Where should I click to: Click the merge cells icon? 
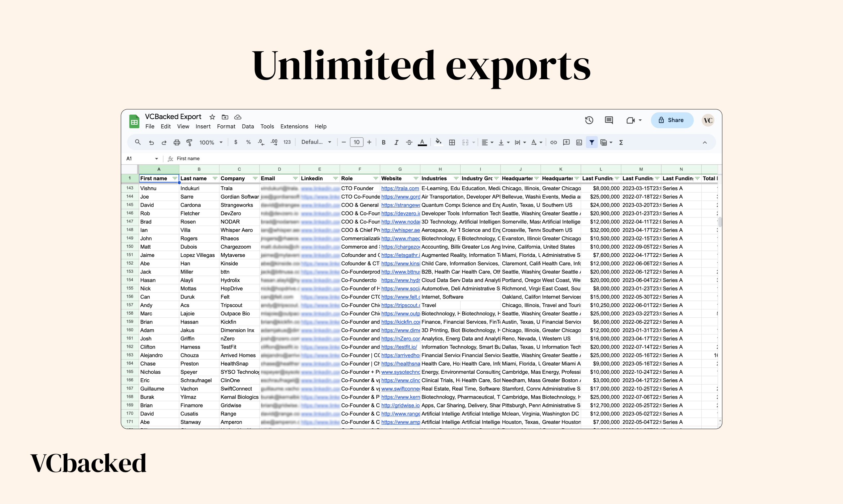click(465, 143)
